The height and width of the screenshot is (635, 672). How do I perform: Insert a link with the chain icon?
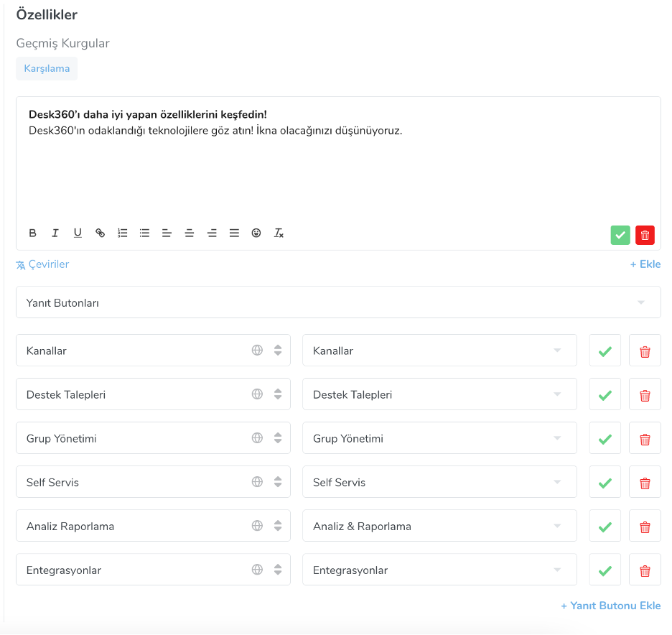(x=100, y=233)
